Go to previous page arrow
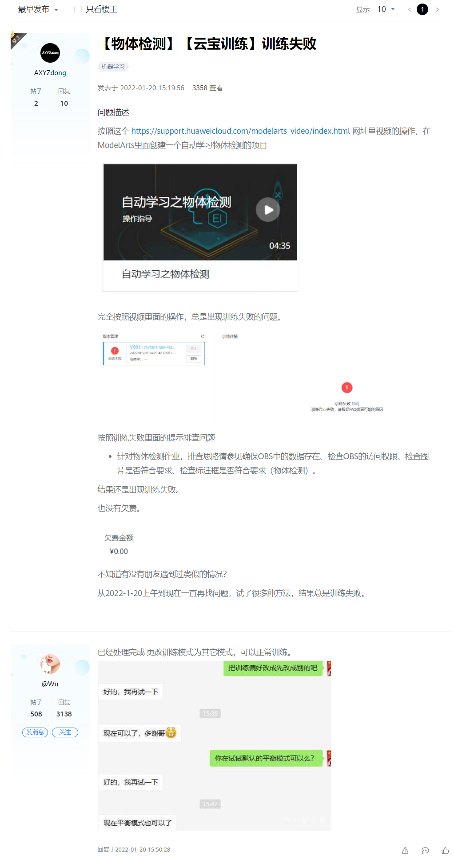 410,9
